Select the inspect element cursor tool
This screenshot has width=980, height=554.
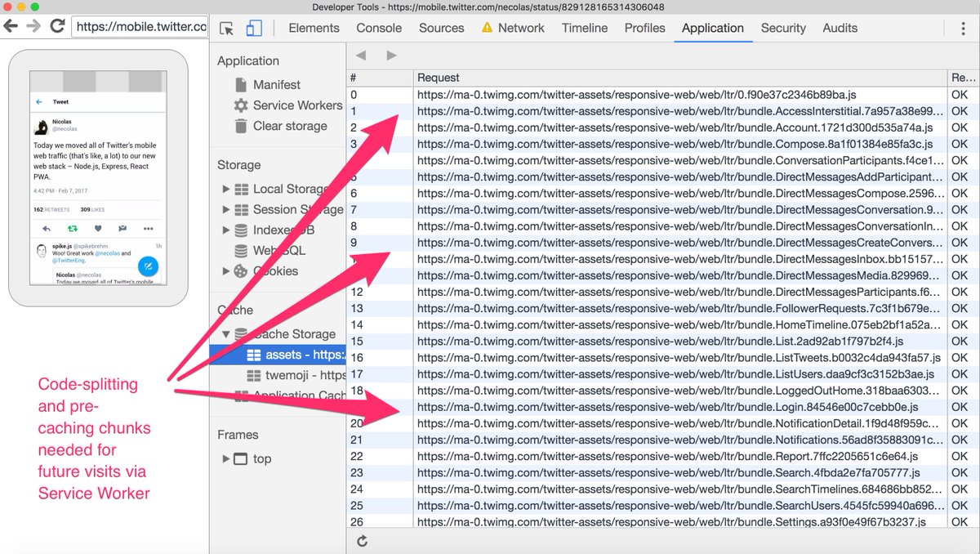point(228,28)
